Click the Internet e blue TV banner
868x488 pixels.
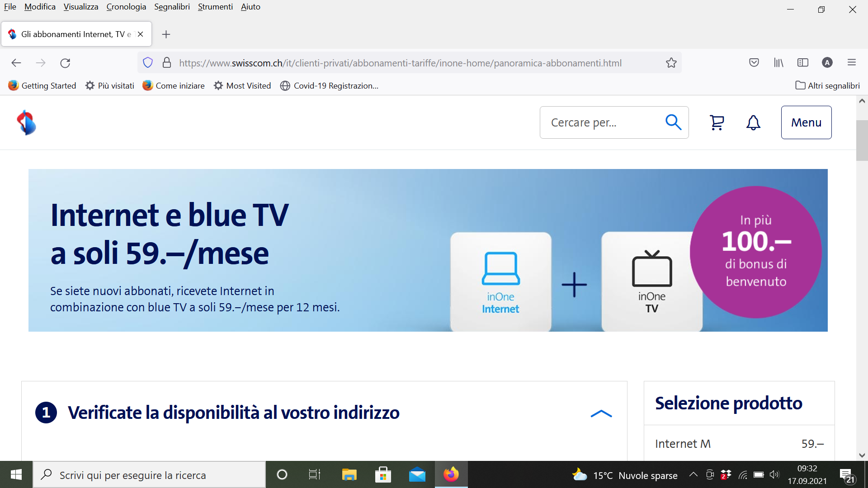428,250
